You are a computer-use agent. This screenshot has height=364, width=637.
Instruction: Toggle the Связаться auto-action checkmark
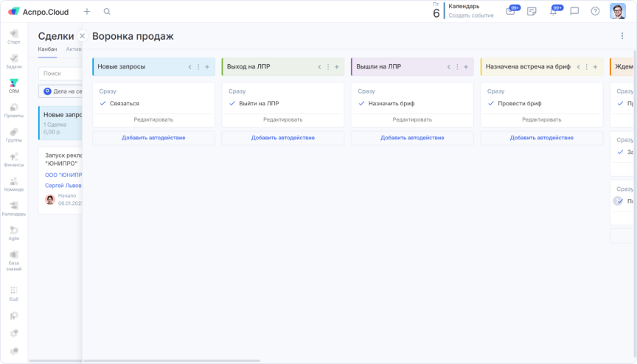click(102, 103)
